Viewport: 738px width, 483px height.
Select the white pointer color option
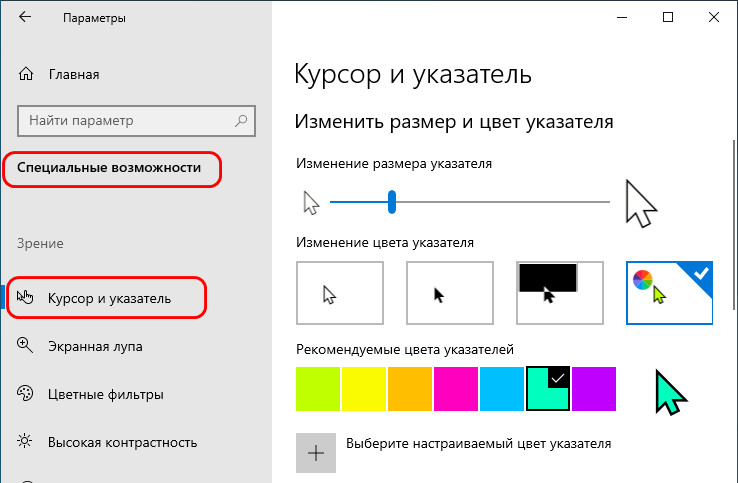340,293
